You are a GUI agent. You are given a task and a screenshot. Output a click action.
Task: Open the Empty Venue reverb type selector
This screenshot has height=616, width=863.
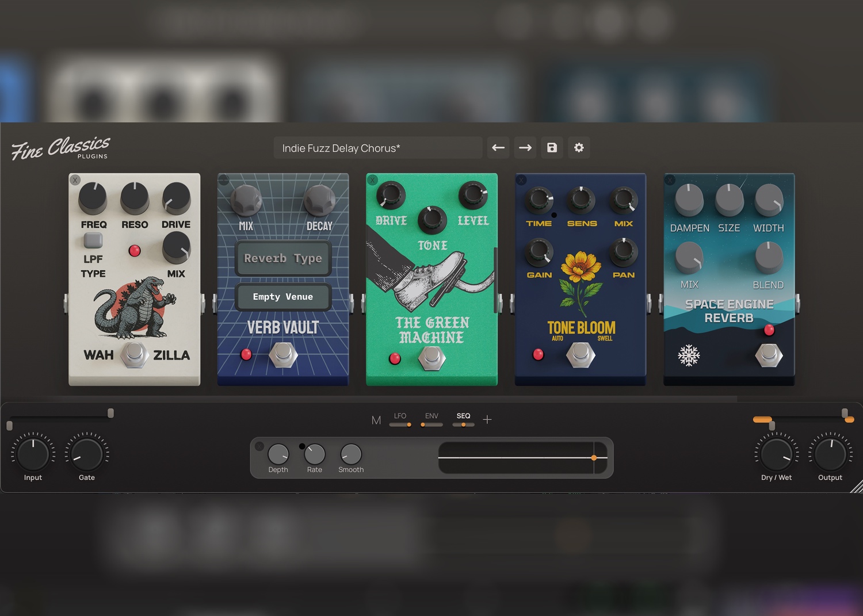click(283, 297)
